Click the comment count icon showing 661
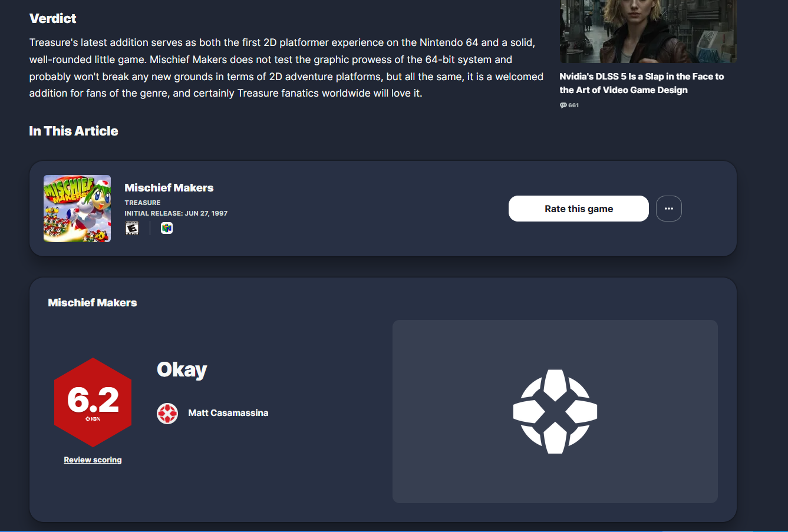This screenshot has height=532, width=788. pyautogui.click(x=563, y=105)
